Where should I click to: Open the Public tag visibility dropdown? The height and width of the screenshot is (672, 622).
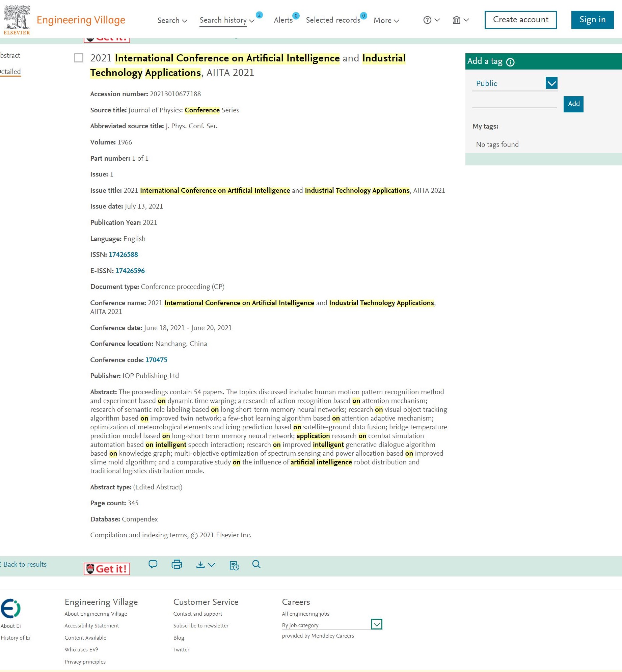click(551, 83)
